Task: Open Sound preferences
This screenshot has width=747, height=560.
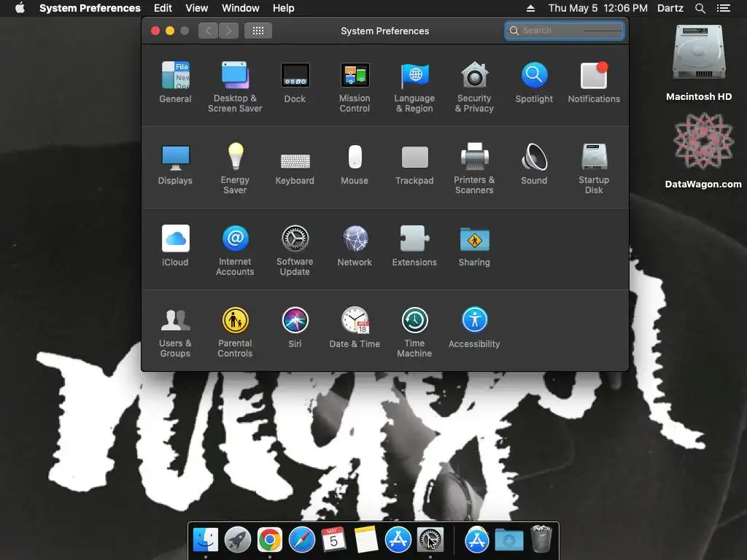Action: coord(534,164)
